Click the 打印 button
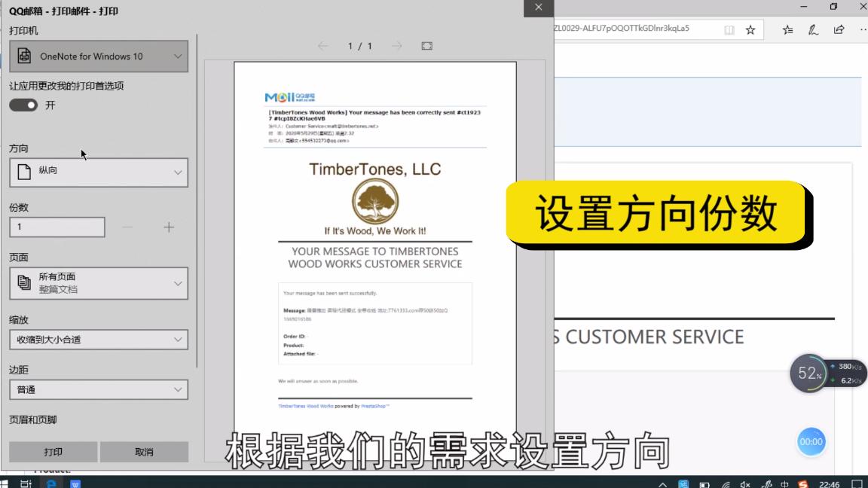Image resolution: width=868 pixels, height=488 pixels. [x=53, y=452]
